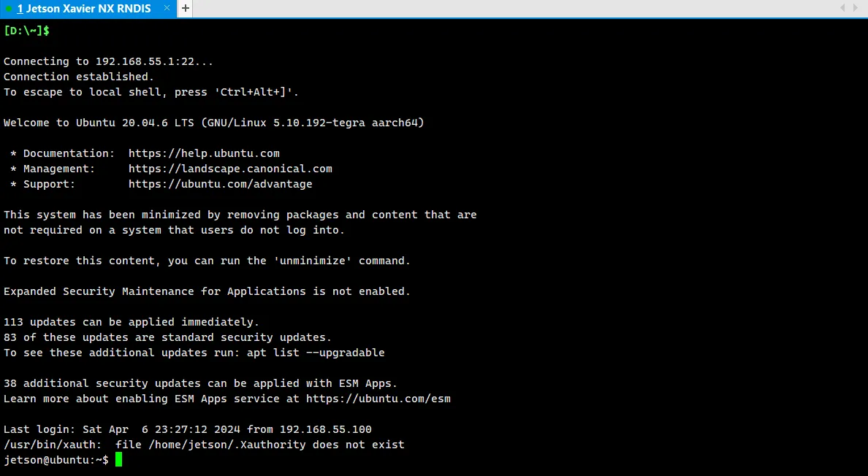Click the '* Support:' label

[x=42, y=184]
